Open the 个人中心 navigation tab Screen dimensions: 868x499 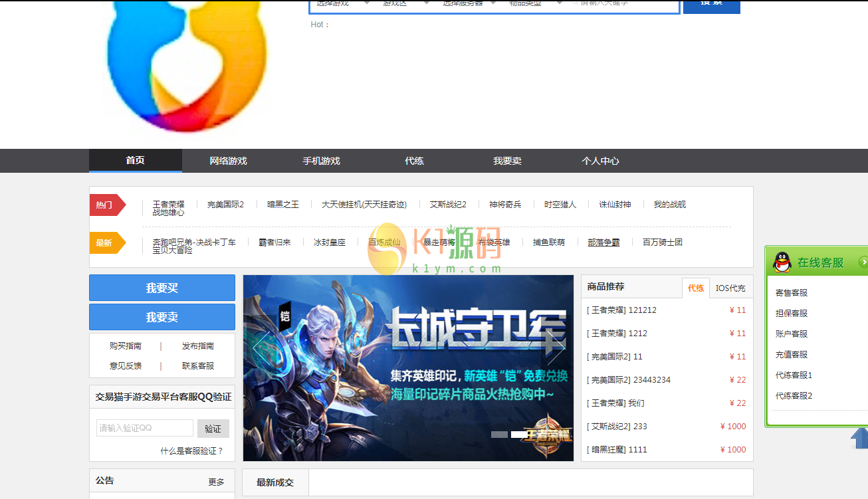tap(600, 161)
